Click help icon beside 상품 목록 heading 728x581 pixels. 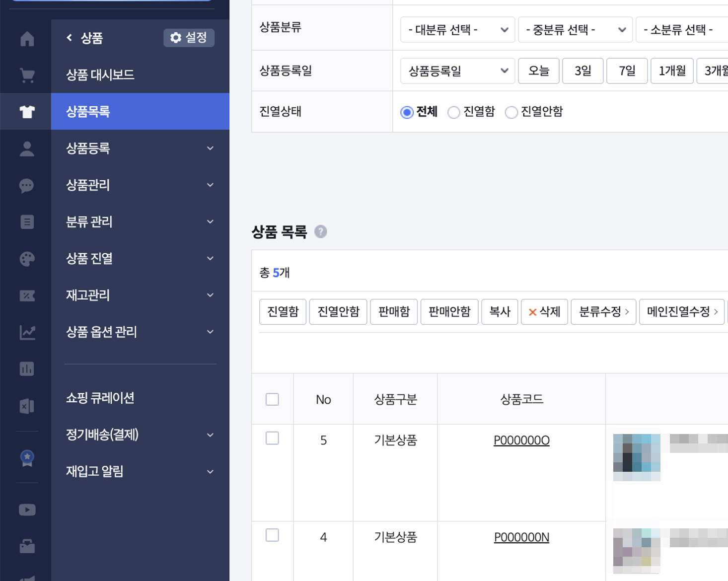(x=321, y=232)
